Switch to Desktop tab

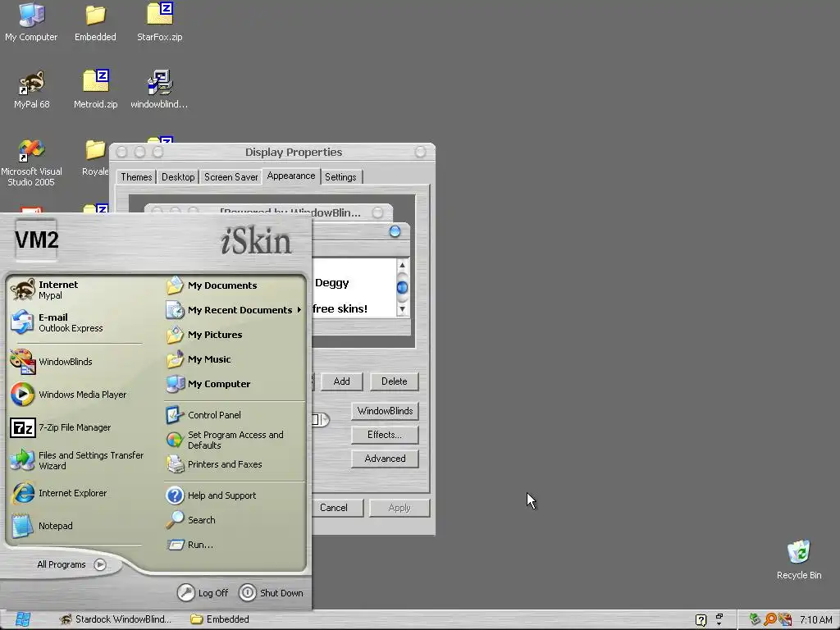(x=178, y=177)
